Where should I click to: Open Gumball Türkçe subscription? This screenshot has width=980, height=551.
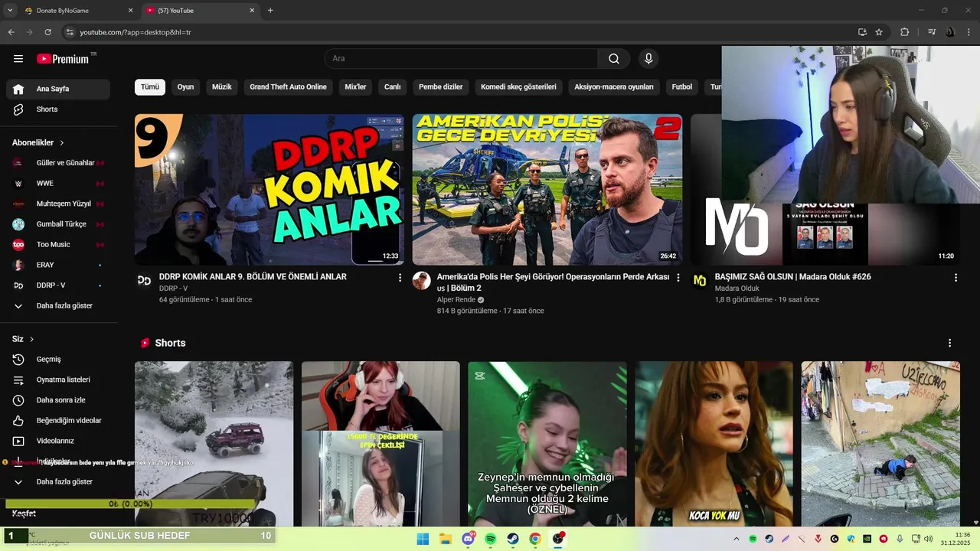(58, 224)
